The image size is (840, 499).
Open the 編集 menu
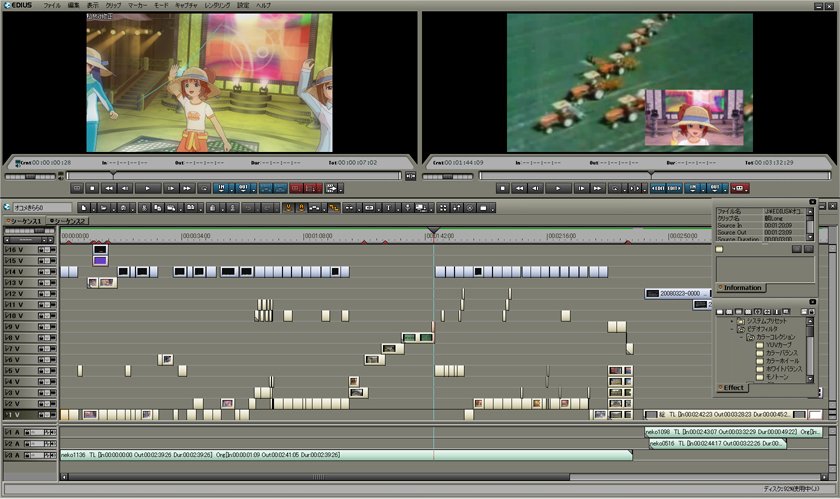tap(73, 5)
